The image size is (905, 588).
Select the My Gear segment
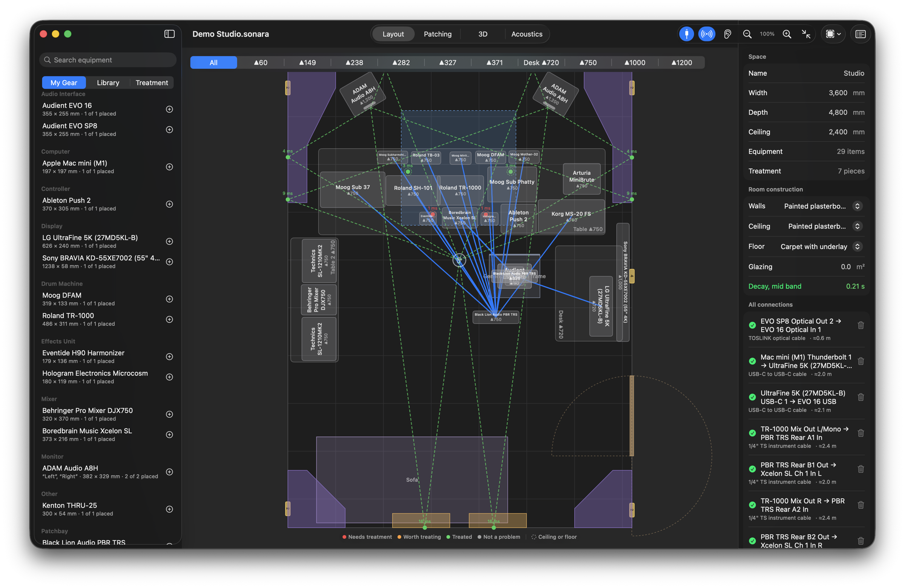point(64,83)
